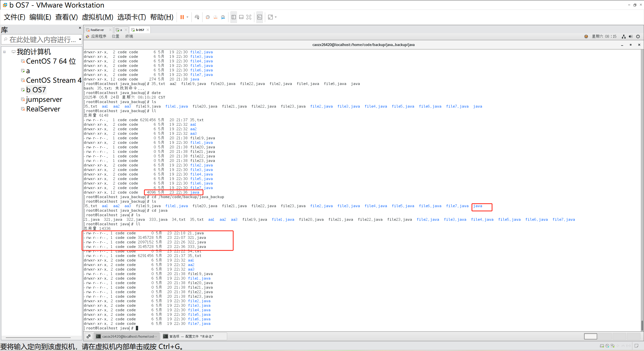Open the 应用程序 menu in guest panel
644x351 pixels.
[x=99, y=36]
